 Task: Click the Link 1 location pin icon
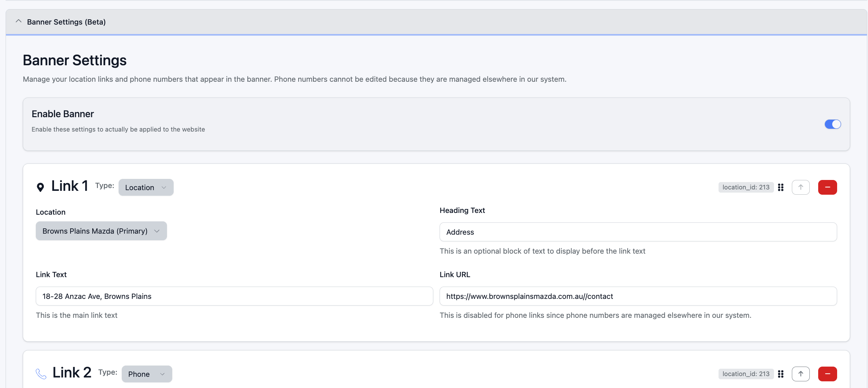(40, 187)
